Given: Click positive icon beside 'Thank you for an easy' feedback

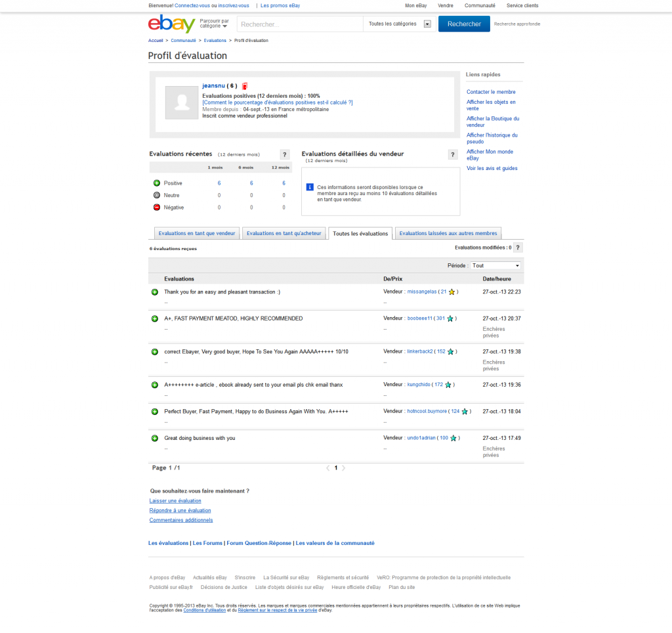Looking at the screenshot, I should [155, 292].
